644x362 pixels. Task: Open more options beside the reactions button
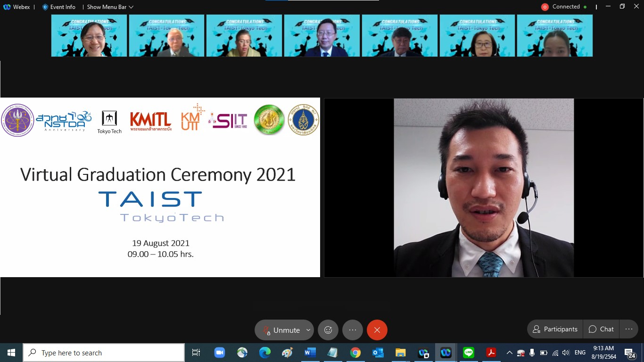(x=353, y=330)
